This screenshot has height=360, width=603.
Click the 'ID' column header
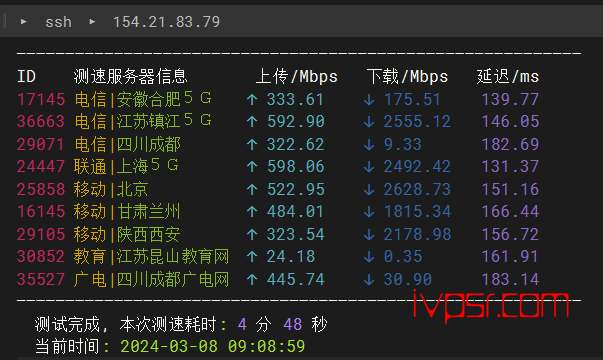tap(27, 77)
